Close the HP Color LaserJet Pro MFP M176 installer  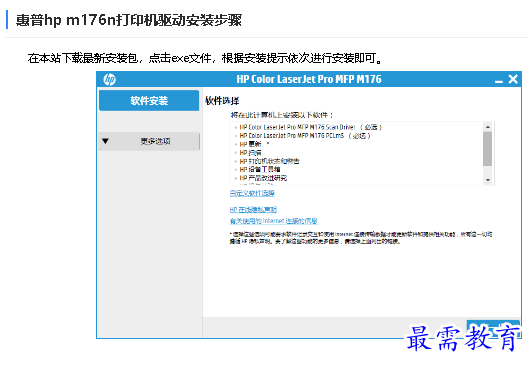pos(513,79)
